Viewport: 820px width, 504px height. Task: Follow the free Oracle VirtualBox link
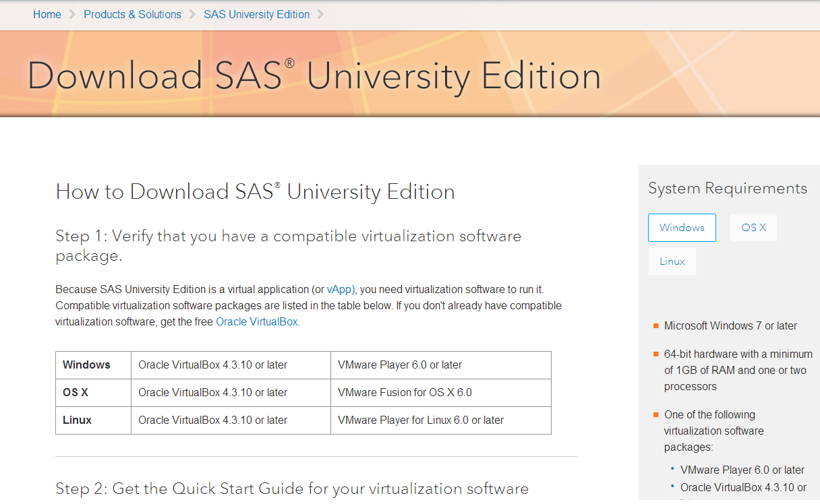pos(256,322)
